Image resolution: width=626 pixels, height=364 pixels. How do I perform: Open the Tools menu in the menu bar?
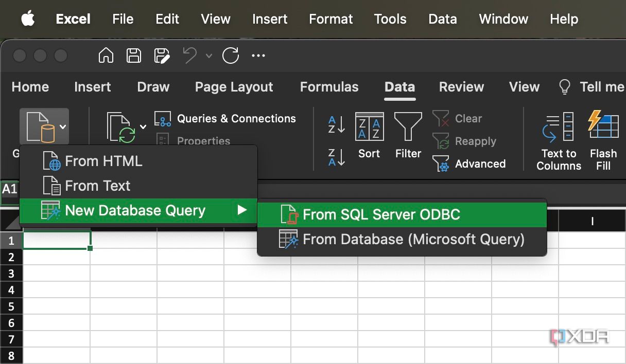(390, 19)
